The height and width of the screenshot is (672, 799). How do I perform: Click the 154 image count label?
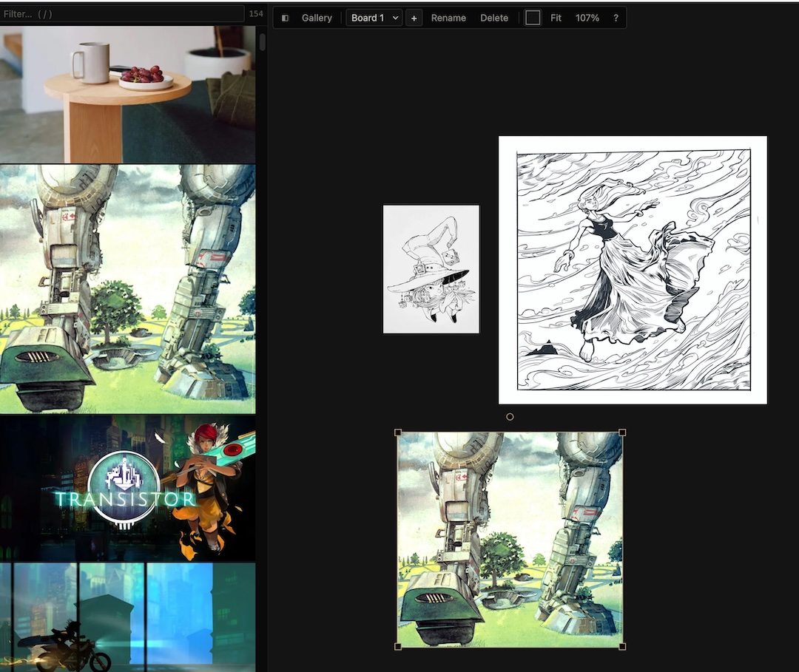click(x=256, y=14)
